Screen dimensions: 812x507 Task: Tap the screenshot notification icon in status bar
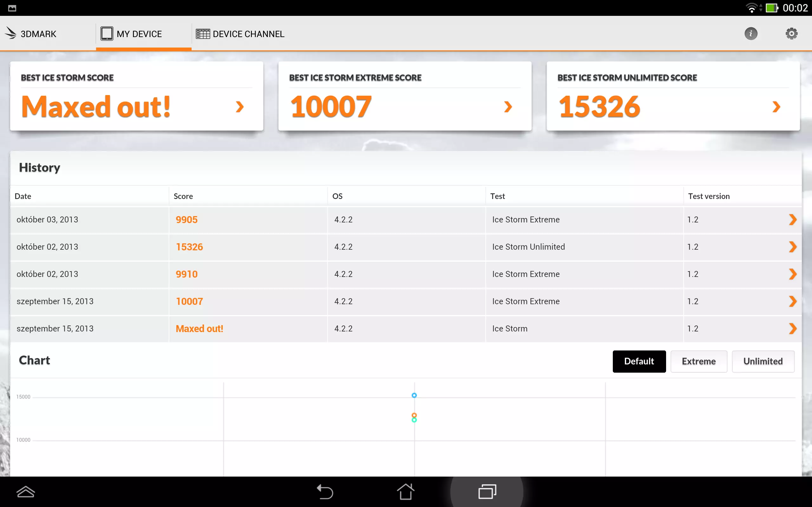click(12, 8)
